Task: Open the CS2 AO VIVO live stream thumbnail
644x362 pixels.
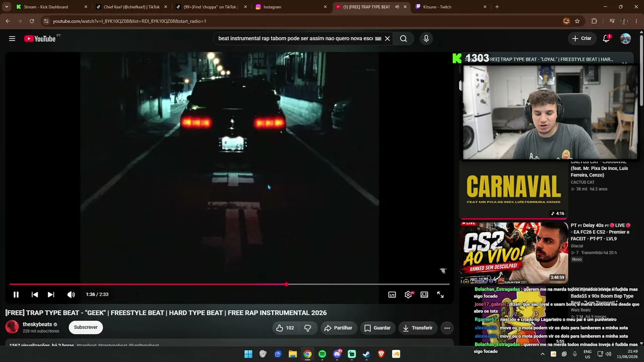Action: pos(513,253)
